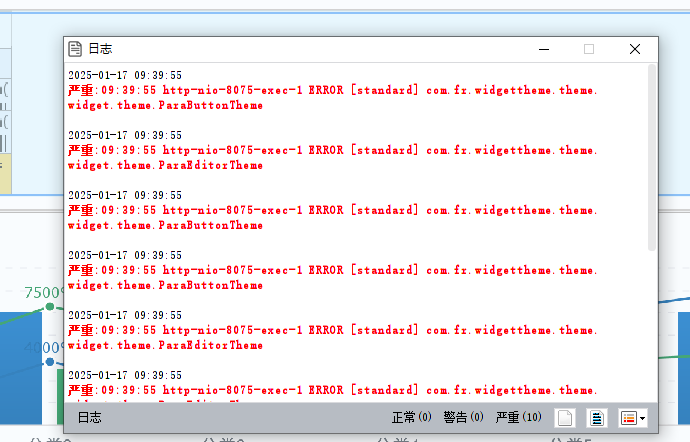Click the 4000 data label in background chart
The height and width of the screenshot is (442, 690).
[x=44, y=347]
